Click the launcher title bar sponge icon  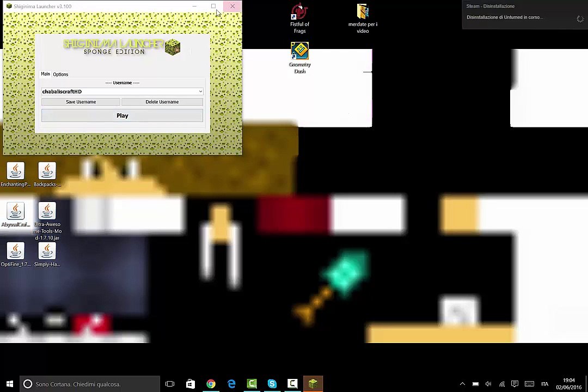click(9, 6)
